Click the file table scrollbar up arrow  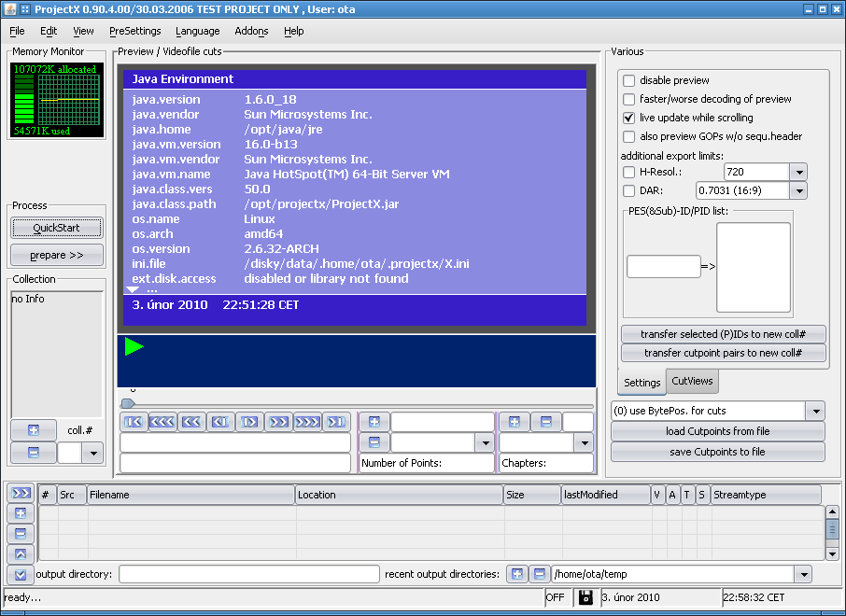831,511
